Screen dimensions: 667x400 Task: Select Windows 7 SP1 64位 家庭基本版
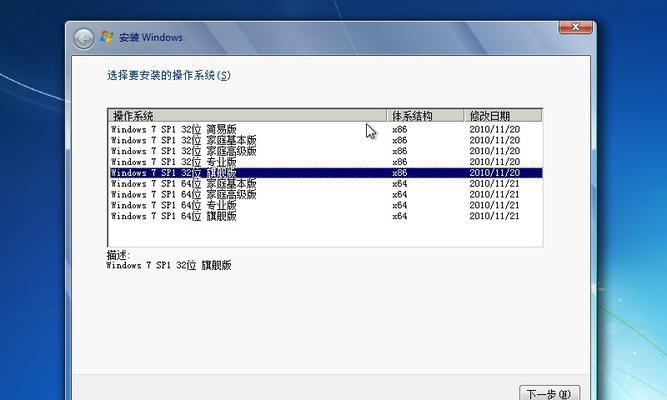325,183
